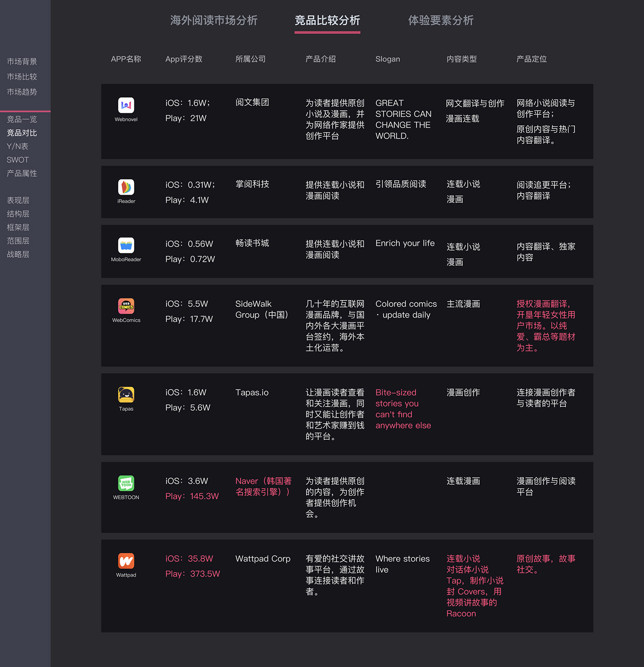Image resolution: width=644 pixels, height=667 pixels.
Task: Go to 市场背景 in sidebar
Action: tap(22, 62)
